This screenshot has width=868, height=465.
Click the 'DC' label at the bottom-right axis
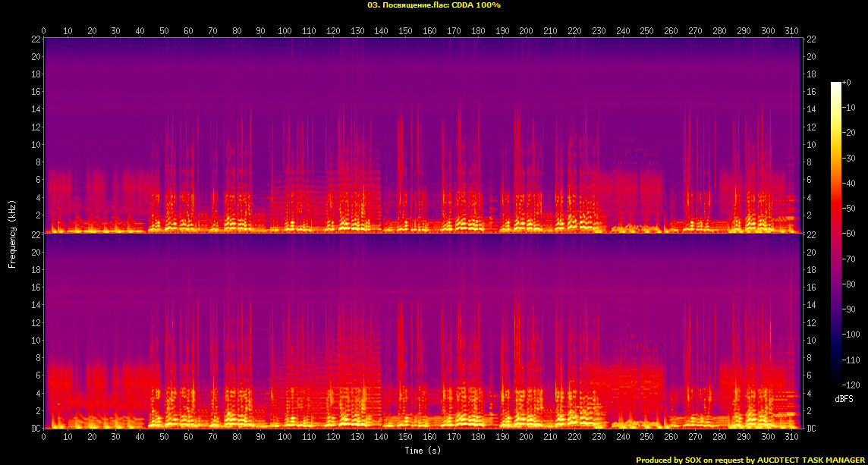coord(811,429)
